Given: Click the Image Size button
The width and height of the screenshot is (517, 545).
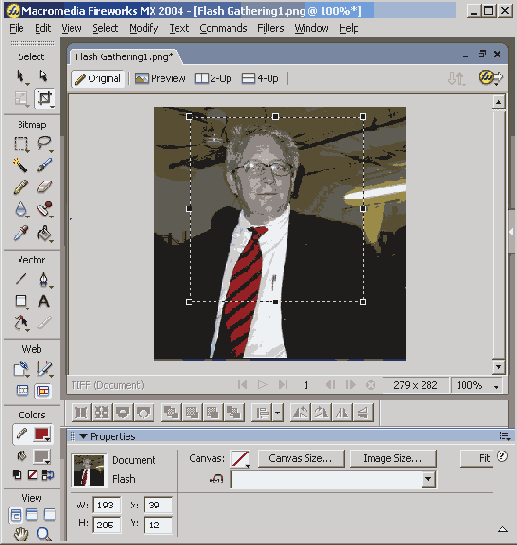Looking at the screenshot, I should pos(393,459).
